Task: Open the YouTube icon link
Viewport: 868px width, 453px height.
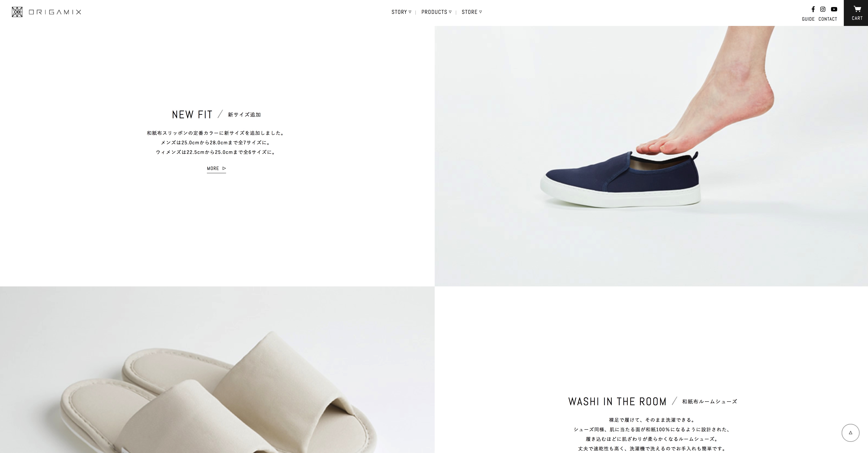Action: (834, 9)
